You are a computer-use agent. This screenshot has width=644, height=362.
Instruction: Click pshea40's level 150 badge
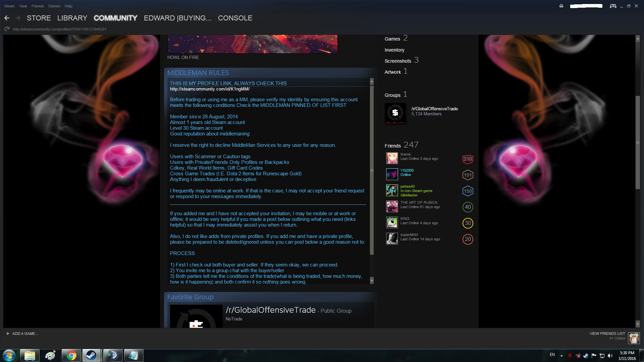click(468, 191)
